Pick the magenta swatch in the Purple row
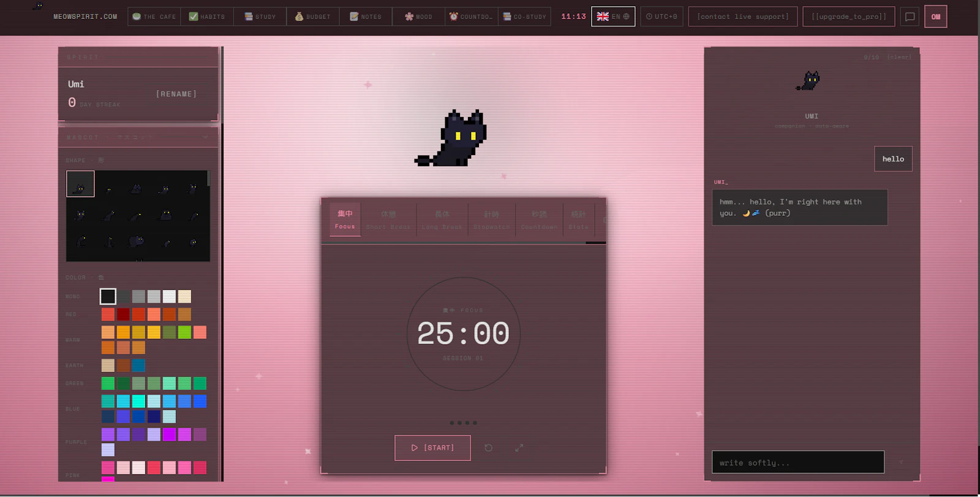980x497 pixels. point(169,434)
